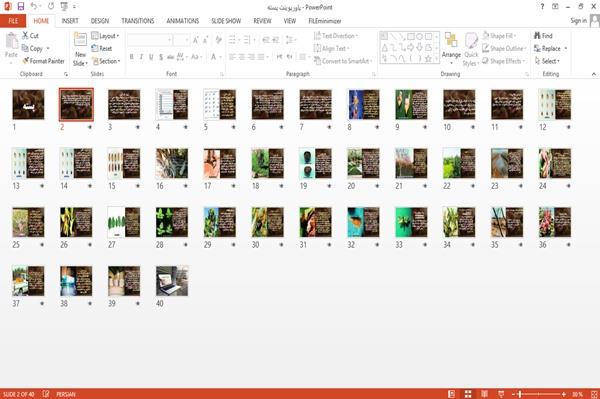
Task: Click the Redo icon in title bar
Action: pos(51,7)
